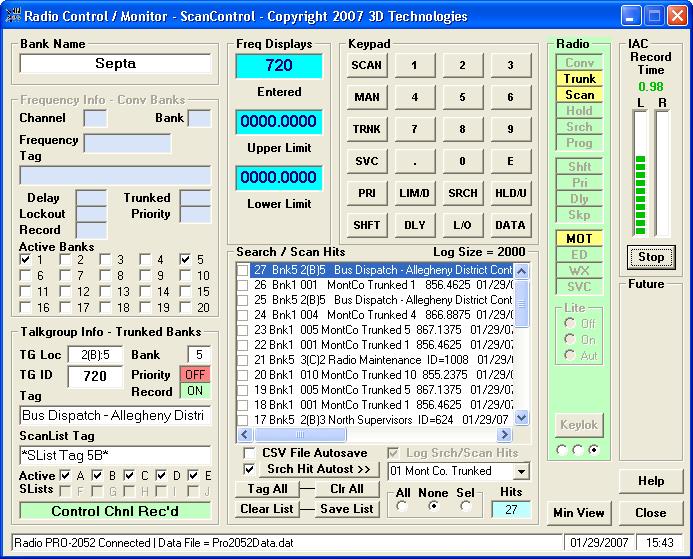Enable CSV File Autosave
The image size is (693, 559).
point(249,453)
